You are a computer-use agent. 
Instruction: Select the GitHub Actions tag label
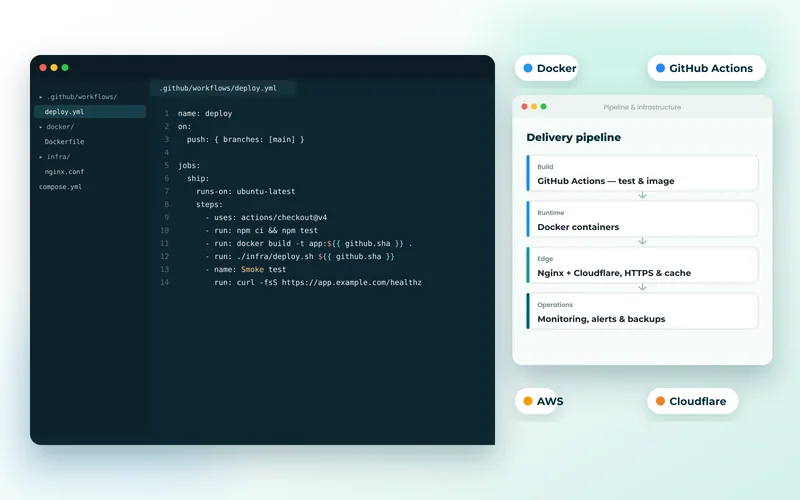point(711,68)
